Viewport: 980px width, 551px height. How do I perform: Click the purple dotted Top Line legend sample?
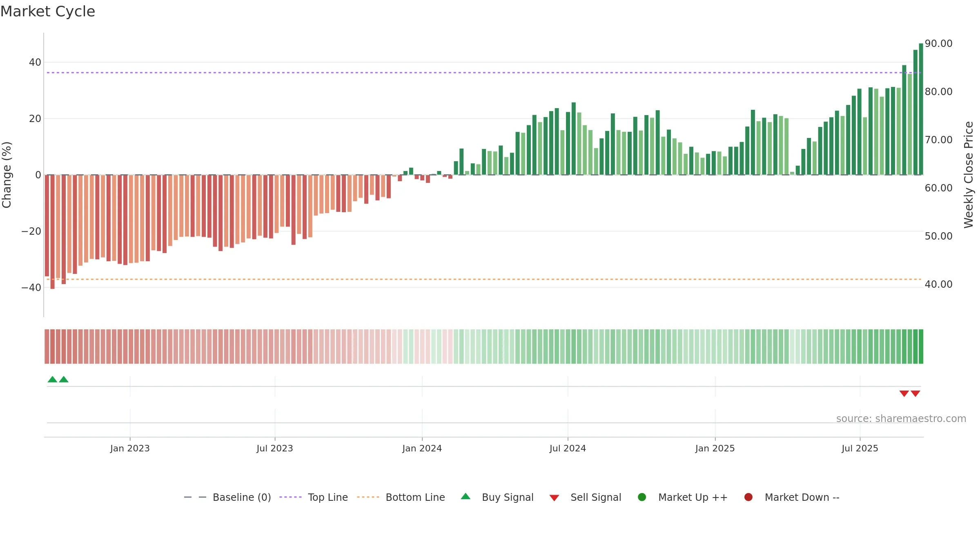290,497
